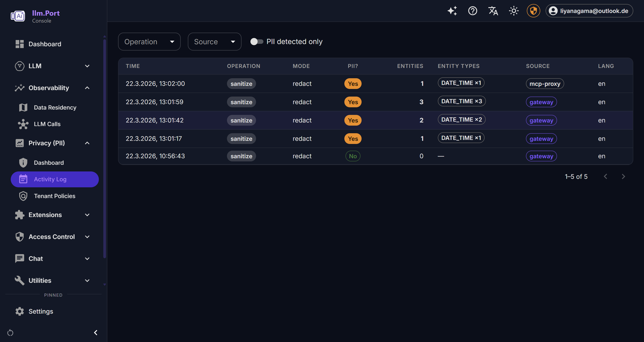Click the Activity Log calendar icon

23,179
